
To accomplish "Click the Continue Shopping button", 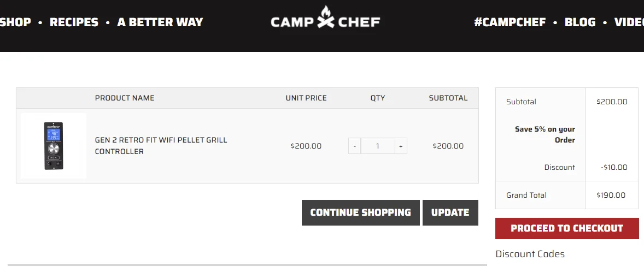I will 361,212.
